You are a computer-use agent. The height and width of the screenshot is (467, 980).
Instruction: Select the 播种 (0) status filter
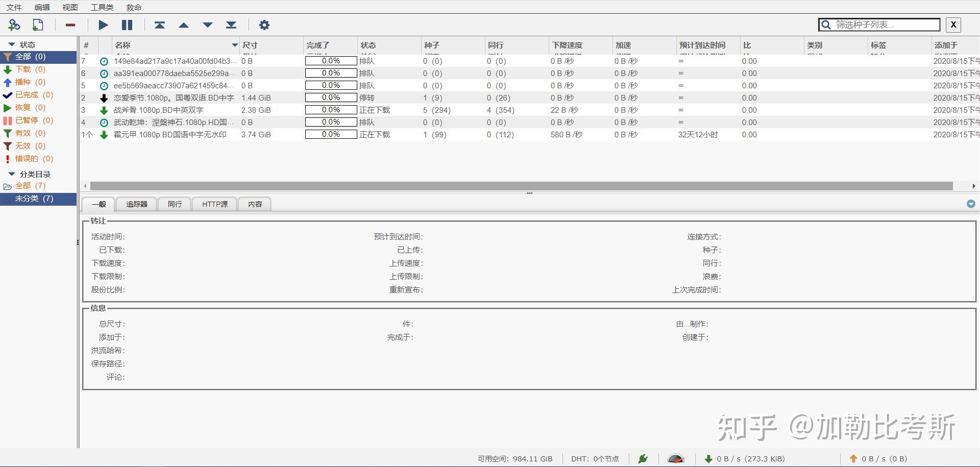[x=38, y=82]
